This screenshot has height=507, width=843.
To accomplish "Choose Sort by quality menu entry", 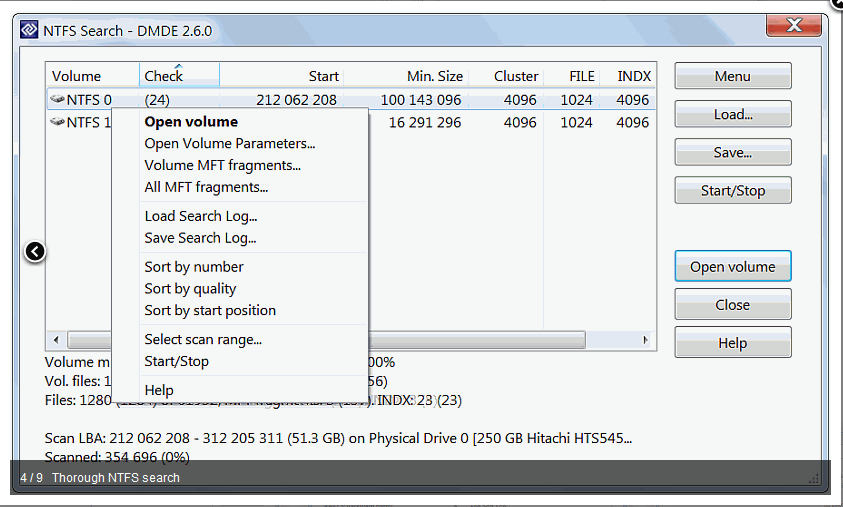I will (x=190, y=289).
